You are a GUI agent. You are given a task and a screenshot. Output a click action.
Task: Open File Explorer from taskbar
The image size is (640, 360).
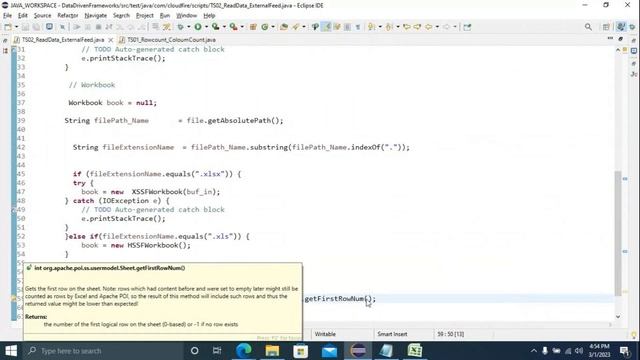[272, 351]
